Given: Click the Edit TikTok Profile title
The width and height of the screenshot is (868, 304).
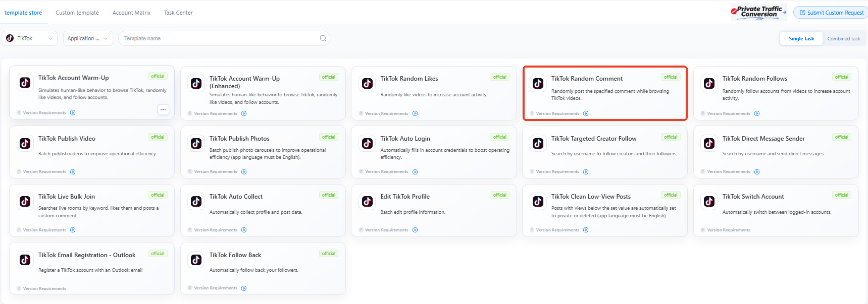Looking at the screenshot, I should (x=405, y=197).
